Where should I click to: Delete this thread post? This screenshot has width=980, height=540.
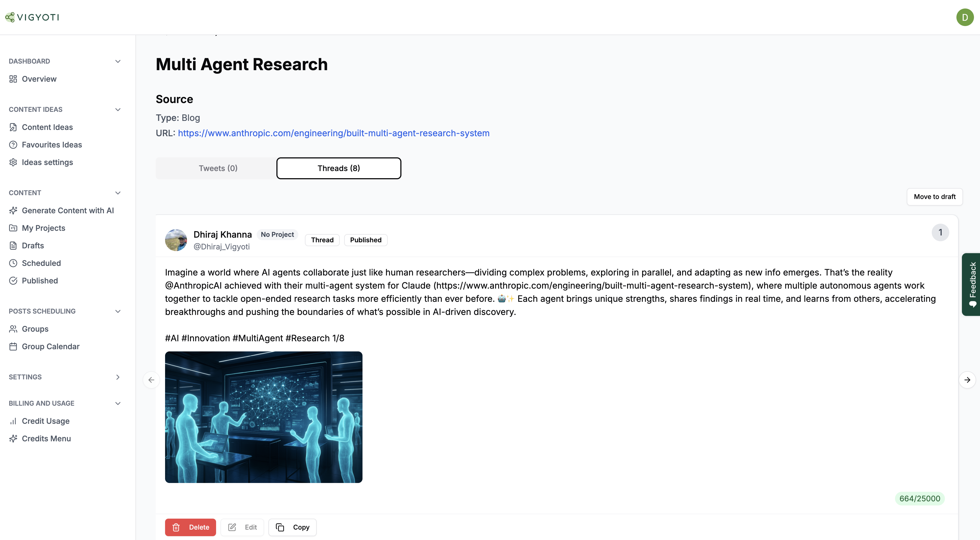(x=190, y=527)
